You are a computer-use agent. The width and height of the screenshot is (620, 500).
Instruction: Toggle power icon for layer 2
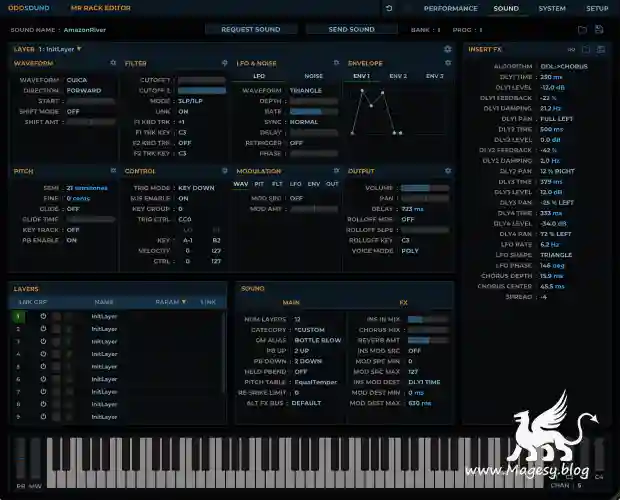(43, 329)
